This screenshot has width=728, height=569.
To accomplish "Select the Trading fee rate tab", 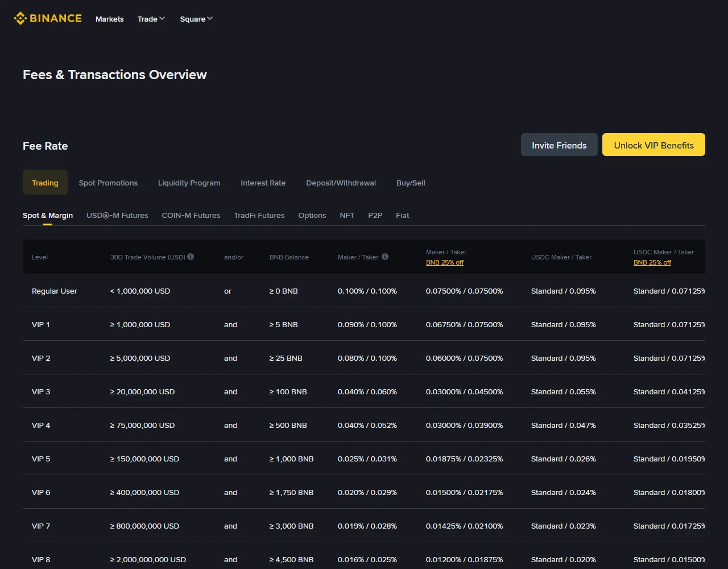I will [45, 183].
